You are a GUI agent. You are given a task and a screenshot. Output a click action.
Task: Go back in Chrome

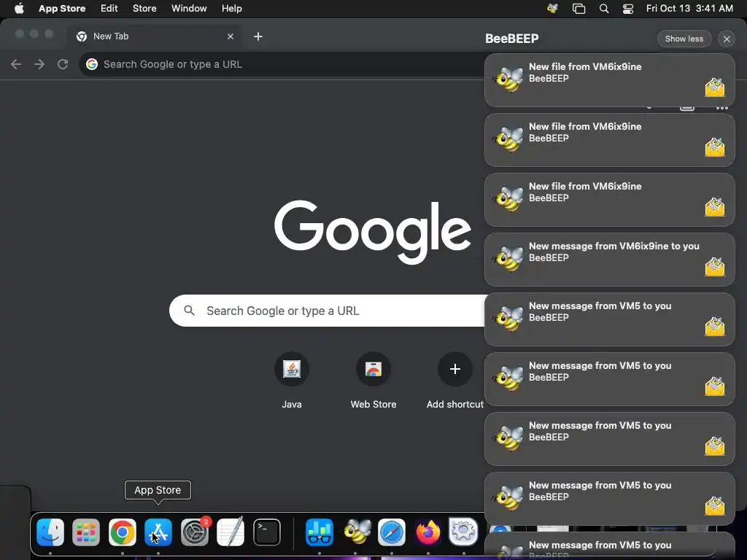point(16,64)
